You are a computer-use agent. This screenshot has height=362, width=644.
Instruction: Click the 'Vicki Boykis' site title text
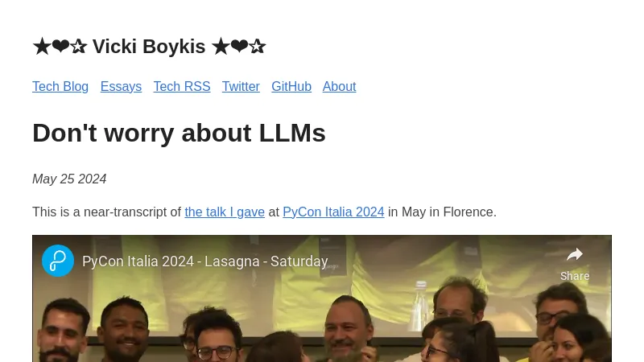[x=149, y=47]
